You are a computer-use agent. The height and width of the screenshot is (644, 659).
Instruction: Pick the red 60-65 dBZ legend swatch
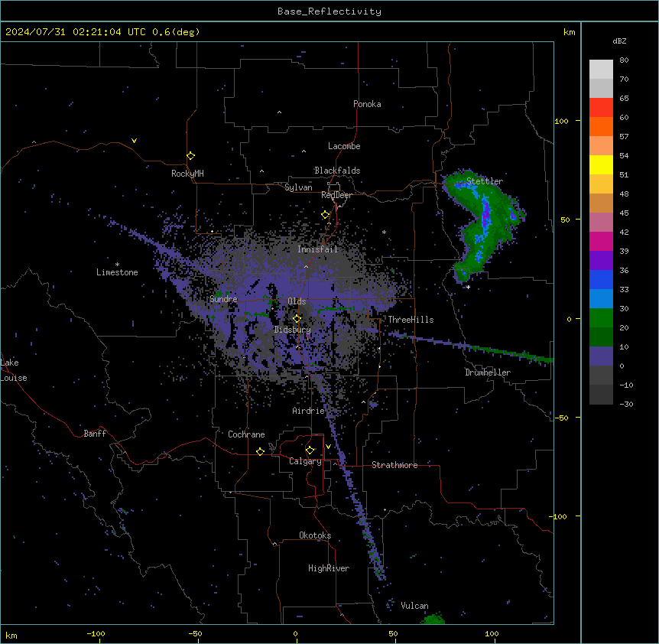pyautogui.click(x=601, y=108)
